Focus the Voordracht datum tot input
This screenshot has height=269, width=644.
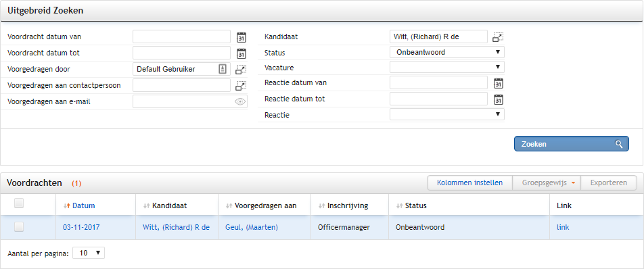click(x=181, y=53)
